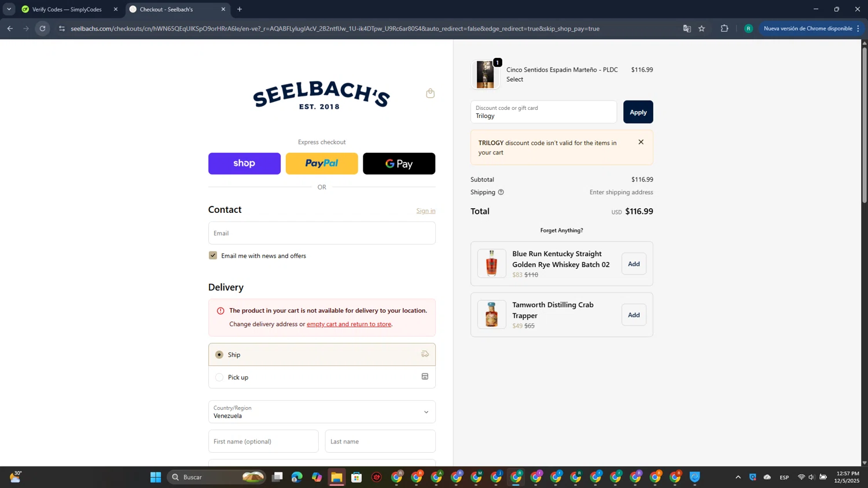Reload the checkout page
The image size is (868, 488).
(42, 28)
